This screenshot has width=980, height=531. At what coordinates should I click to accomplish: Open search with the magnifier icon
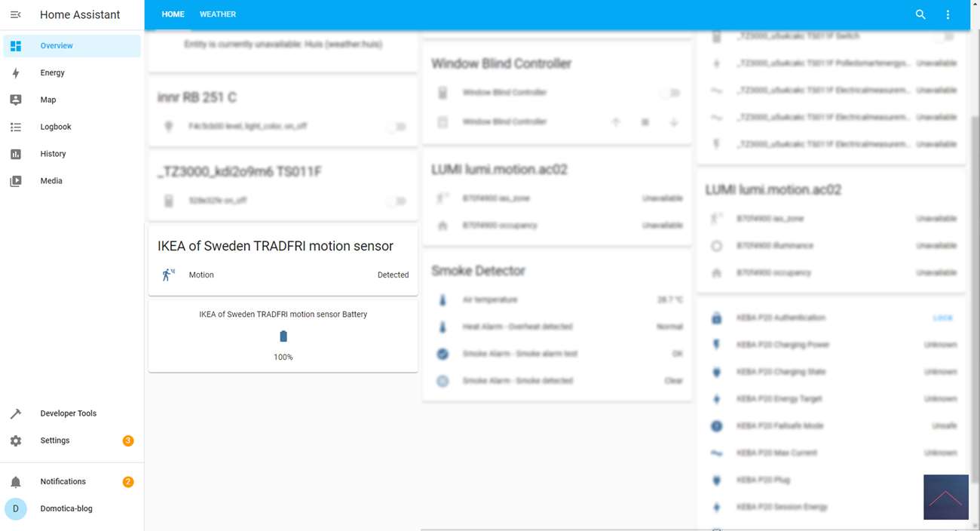pos(920,14)
